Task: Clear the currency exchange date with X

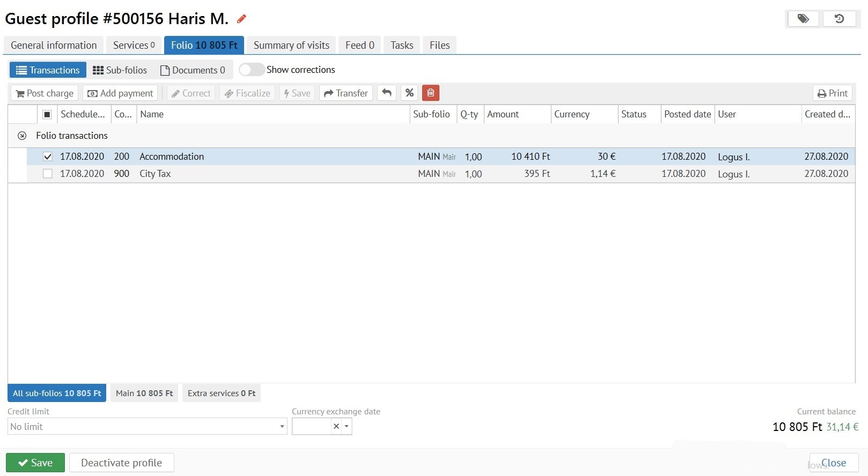Action: click(x=336, y=427)
